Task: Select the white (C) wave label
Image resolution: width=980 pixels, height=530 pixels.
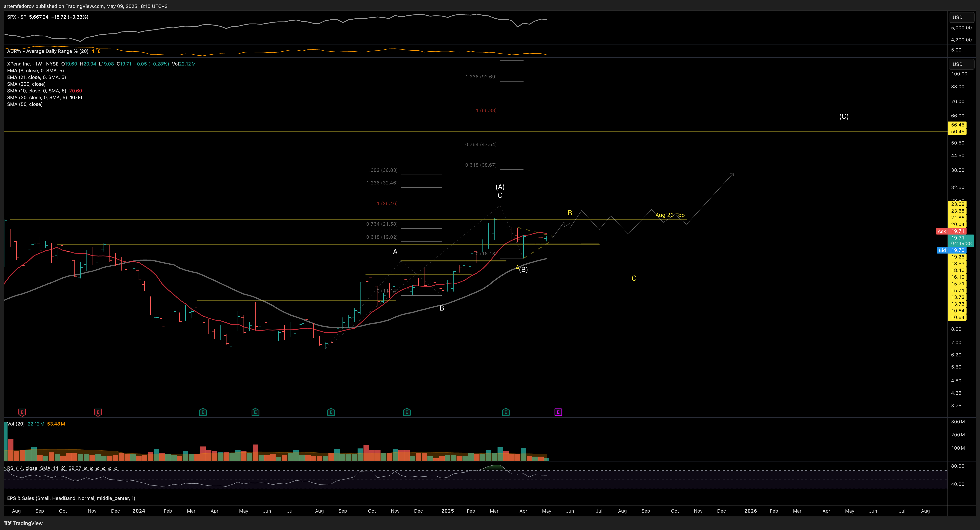Action: pyautogui.click(x=844, y=116)
